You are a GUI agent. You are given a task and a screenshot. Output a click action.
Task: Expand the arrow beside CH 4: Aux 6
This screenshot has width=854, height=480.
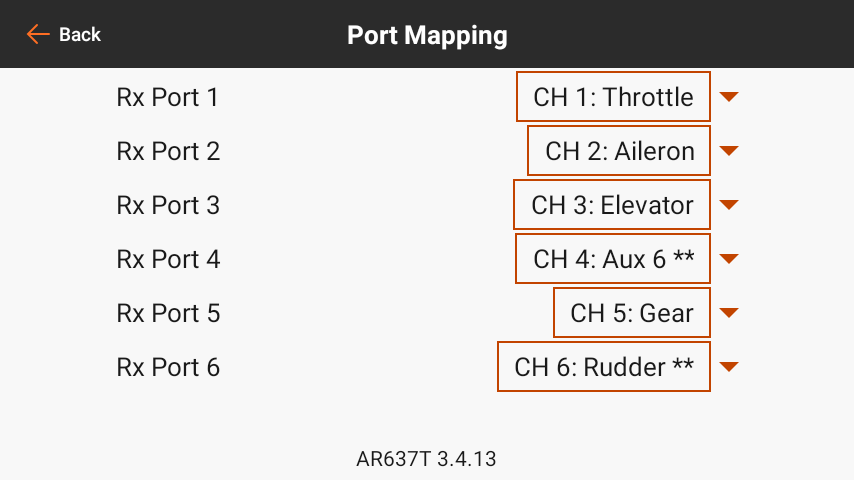tap(729, 259)
